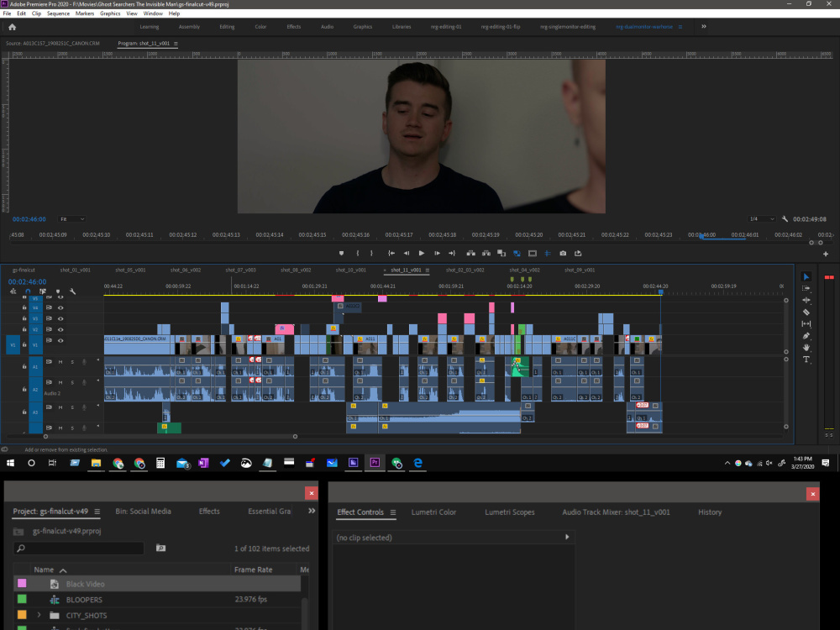
Task: Select the Pen tool
Action: 806,336
